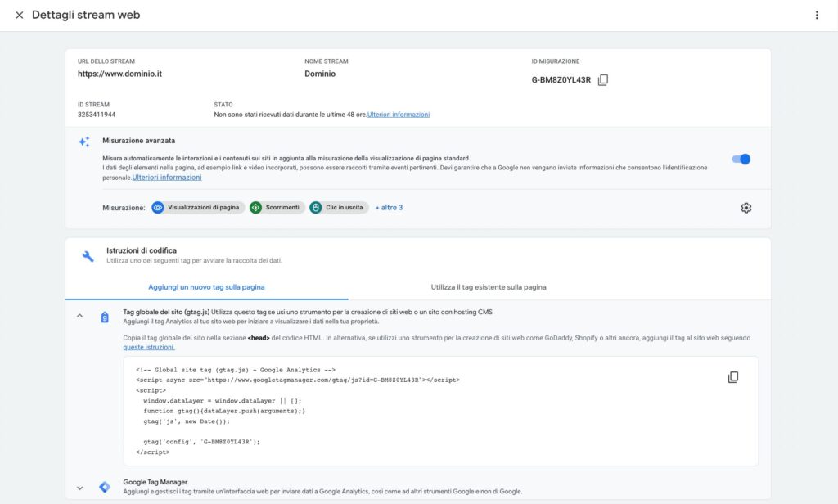Click stream URL https://www.dominio.it
The width and height of the screenshot is (838, 504).
pos(119,74)
